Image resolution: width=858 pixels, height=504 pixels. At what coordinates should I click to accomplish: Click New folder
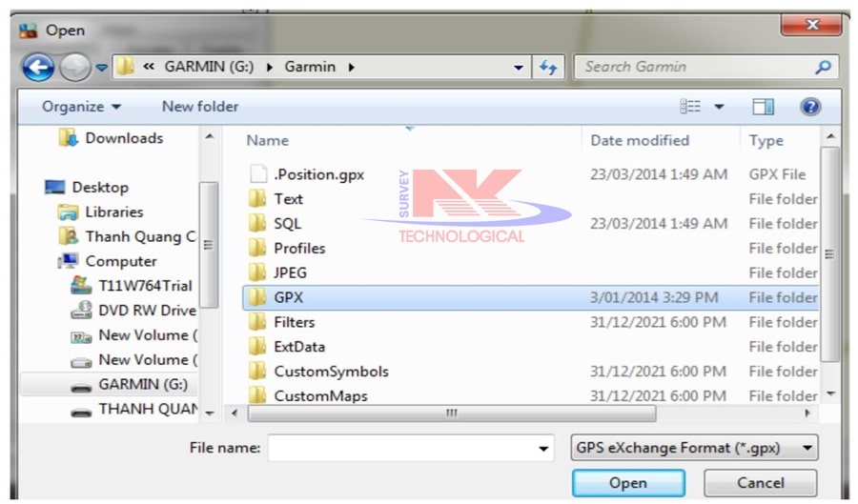(x=200, y=106)
